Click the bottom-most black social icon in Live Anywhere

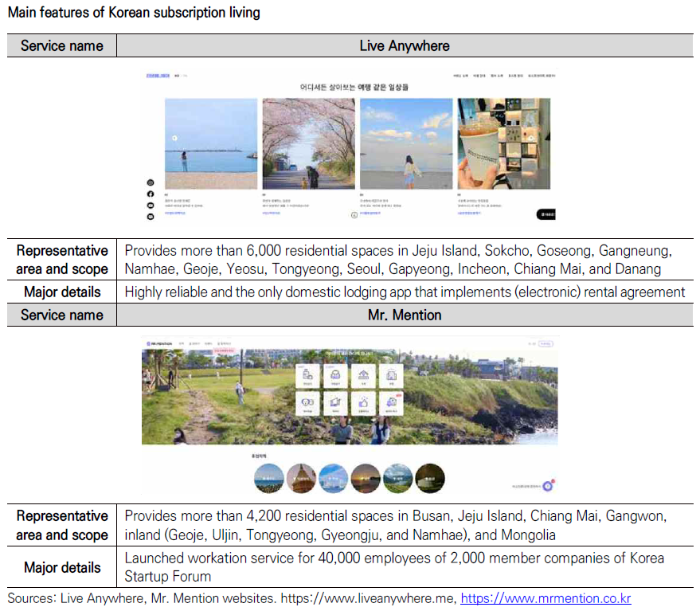(x=151, y=217)
